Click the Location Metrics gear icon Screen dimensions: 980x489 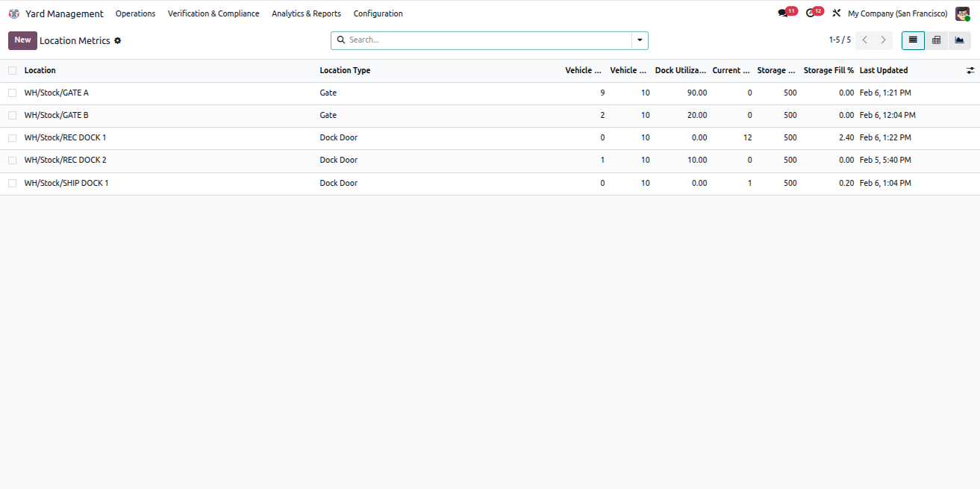coord(117,41)
